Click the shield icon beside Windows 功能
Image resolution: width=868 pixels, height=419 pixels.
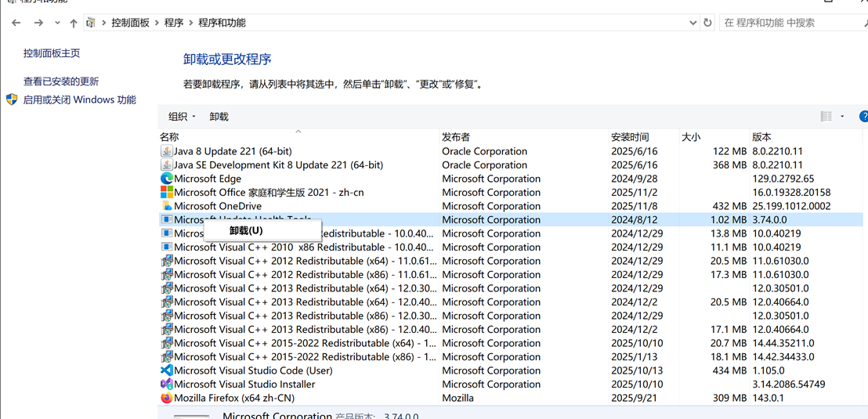(x=12, y=99)
